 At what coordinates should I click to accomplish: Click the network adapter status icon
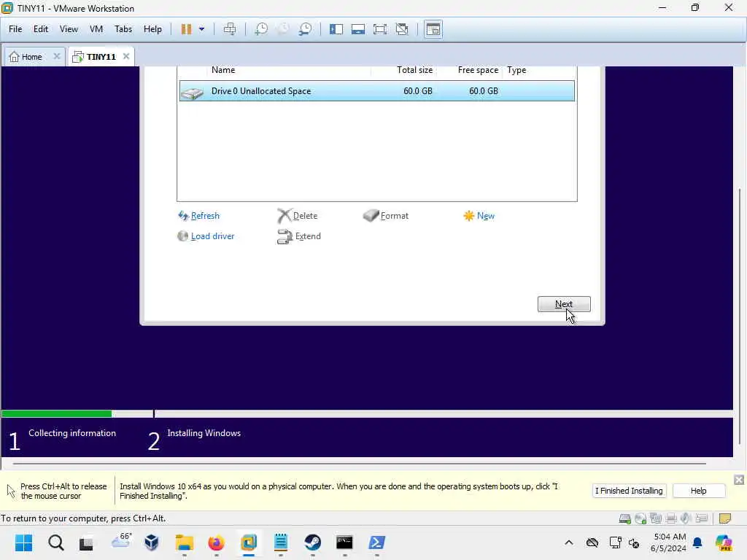point(656,518)
